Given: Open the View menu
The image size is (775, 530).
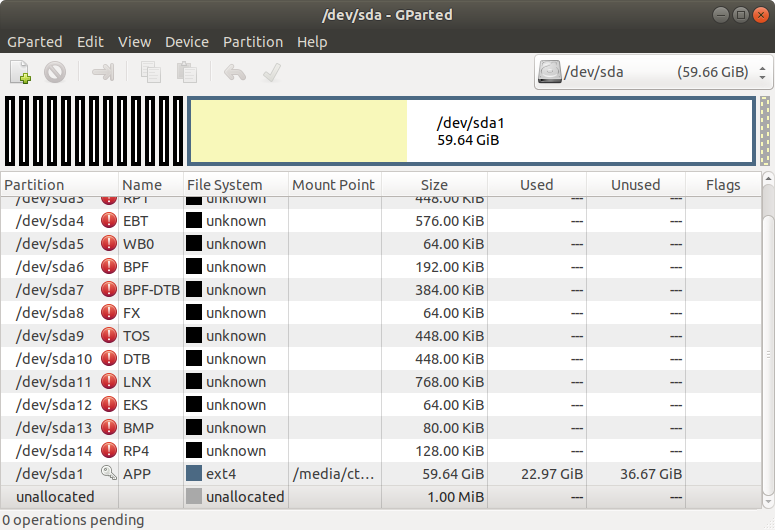Looking at the screenshot, I should [134, 42].
